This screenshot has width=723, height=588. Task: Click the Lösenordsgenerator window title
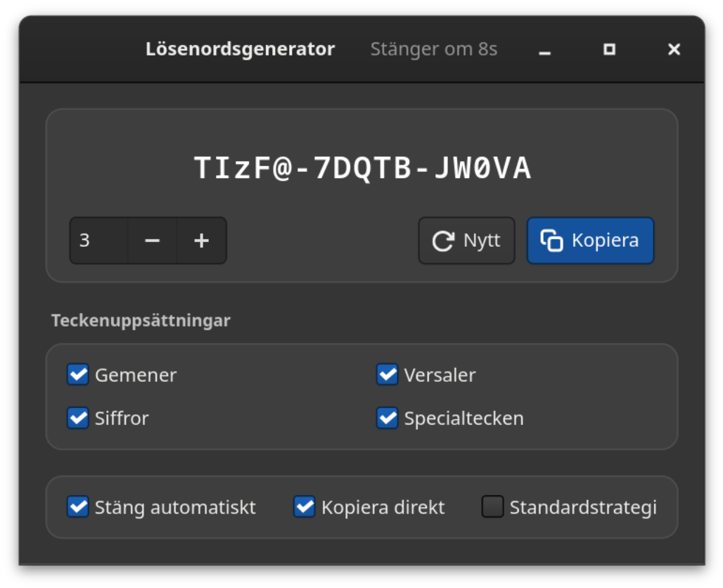tap(241, 49)
